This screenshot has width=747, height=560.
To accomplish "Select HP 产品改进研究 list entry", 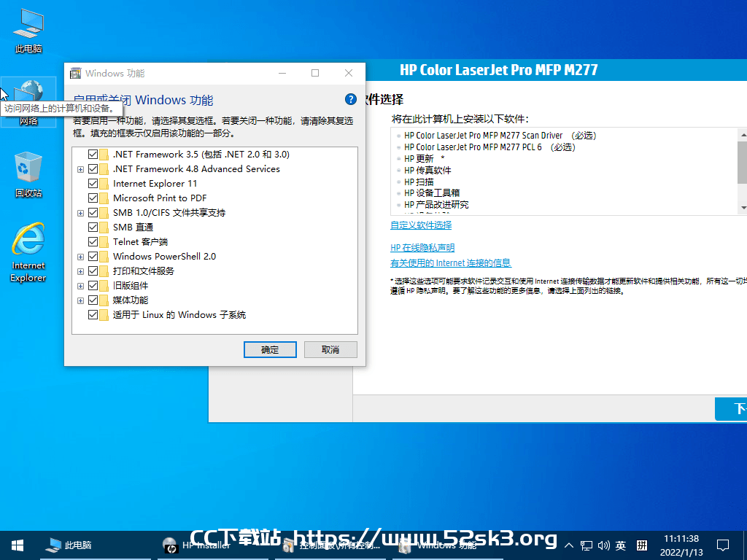I will click(x=436, y=204).
